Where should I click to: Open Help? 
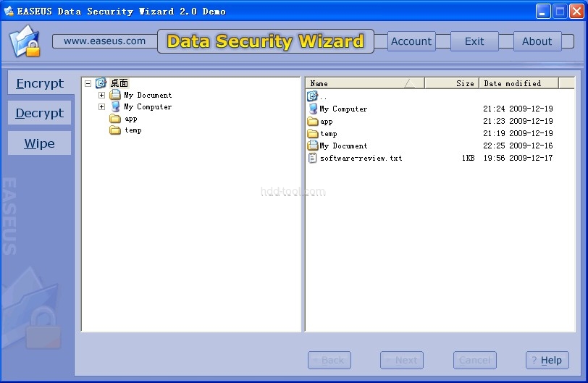pos(547,360)
